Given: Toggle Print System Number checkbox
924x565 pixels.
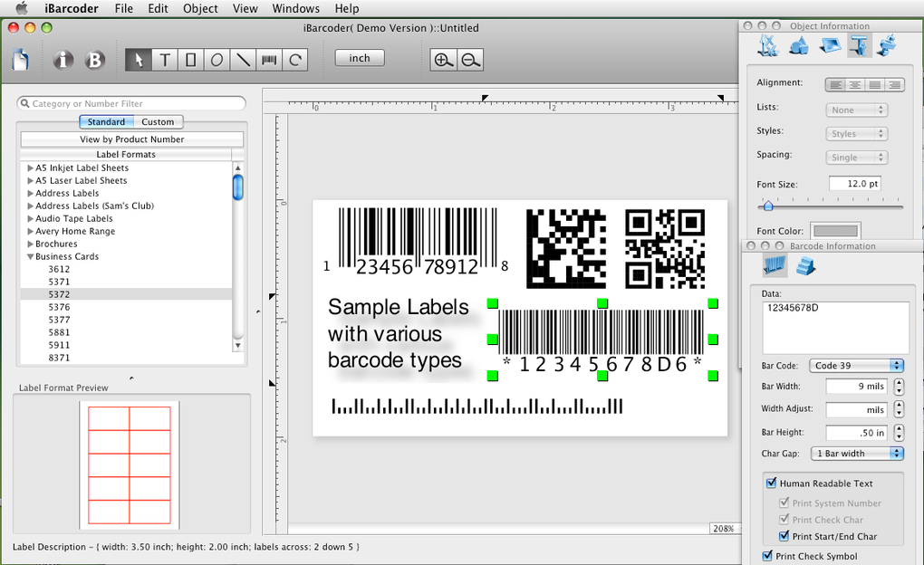Looking at the screenshot, I should pyautogui.click(x=784, y=503).
